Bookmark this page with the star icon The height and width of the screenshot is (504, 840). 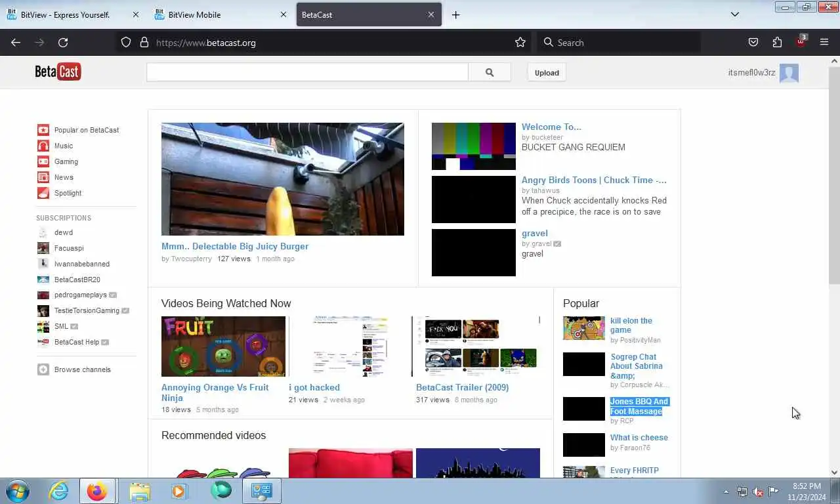pyautogui.click(x=520, y=43)
